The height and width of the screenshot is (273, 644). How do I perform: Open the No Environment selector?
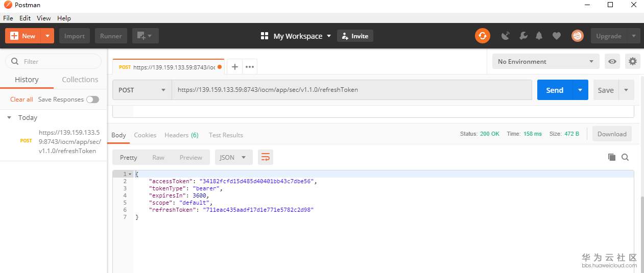546,61
